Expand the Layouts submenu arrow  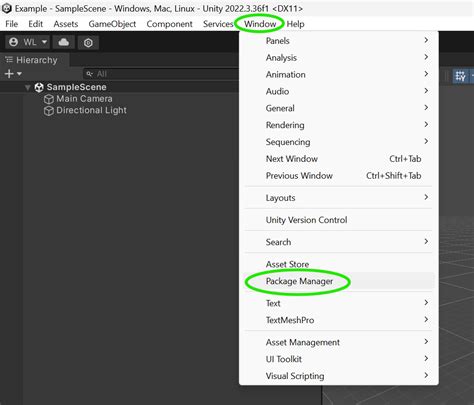426,197
